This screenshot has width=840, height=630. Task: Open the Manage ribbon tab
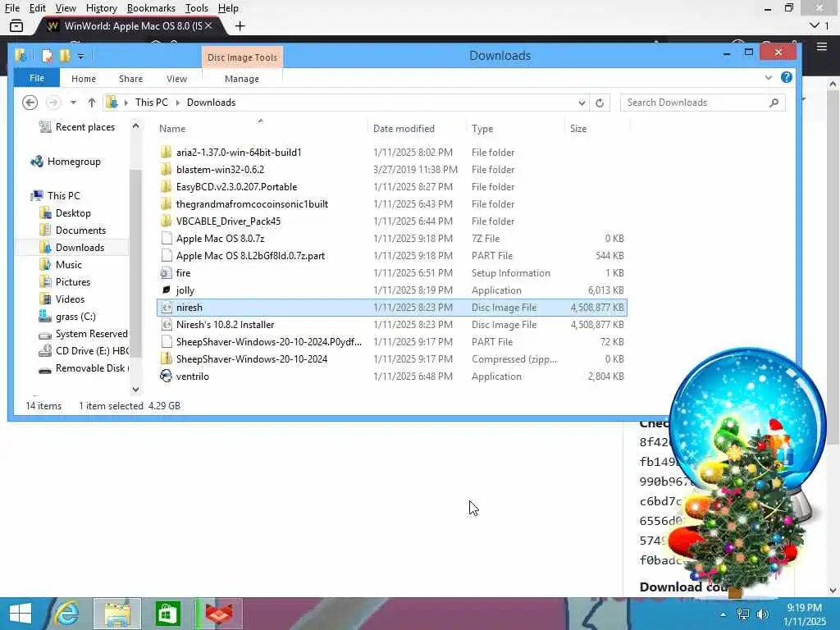tap(242, 79)
